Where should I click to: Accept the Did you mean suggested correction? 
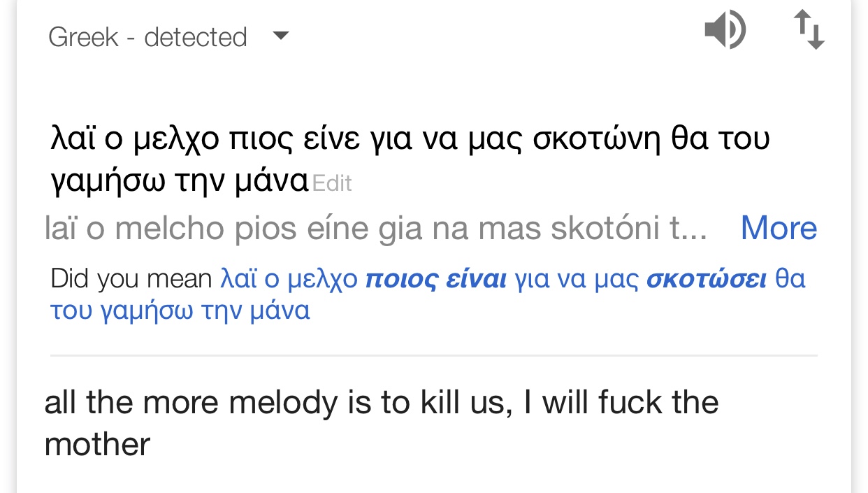tap(428, 294)
